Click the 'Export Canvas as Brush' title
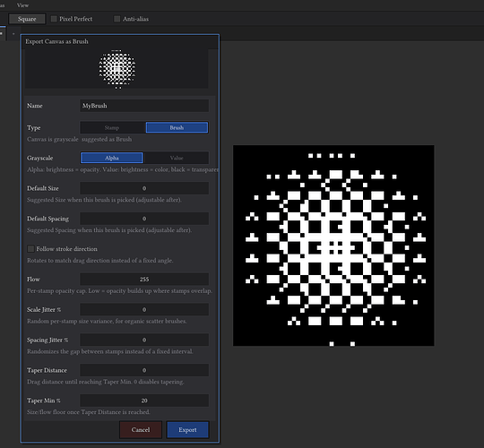Screen dimensions: 484x448 tap(56, 41)
